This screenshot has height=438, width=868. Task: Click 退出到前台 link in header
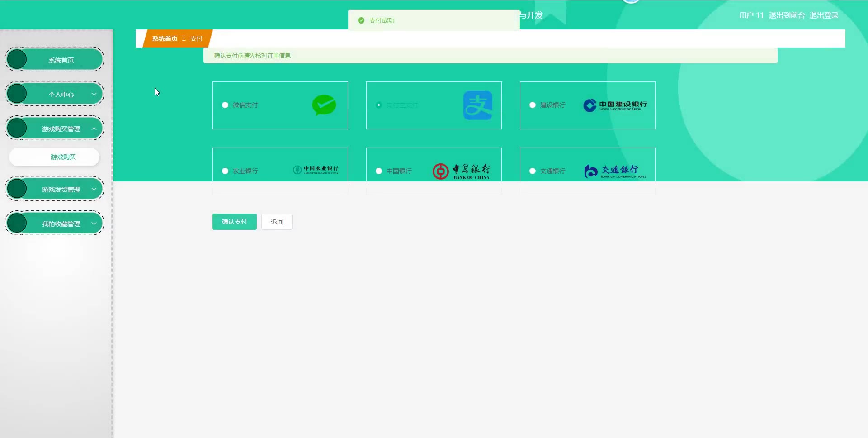[787, 15]
